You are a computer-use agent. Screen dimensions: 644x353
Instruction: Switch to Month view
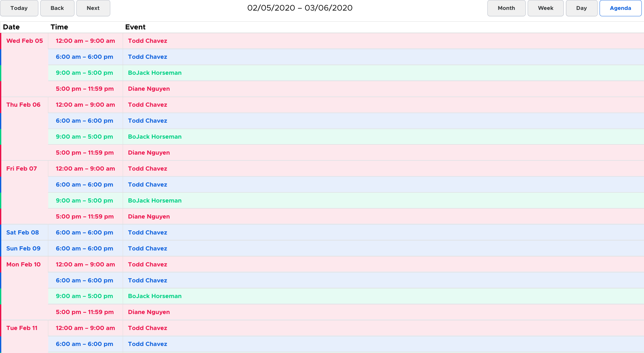(x=506, y=8)
